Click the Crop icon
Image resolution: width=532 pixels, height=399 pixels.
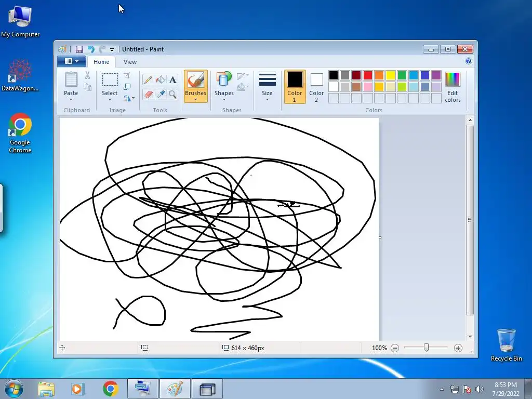(x=127, y=75)
